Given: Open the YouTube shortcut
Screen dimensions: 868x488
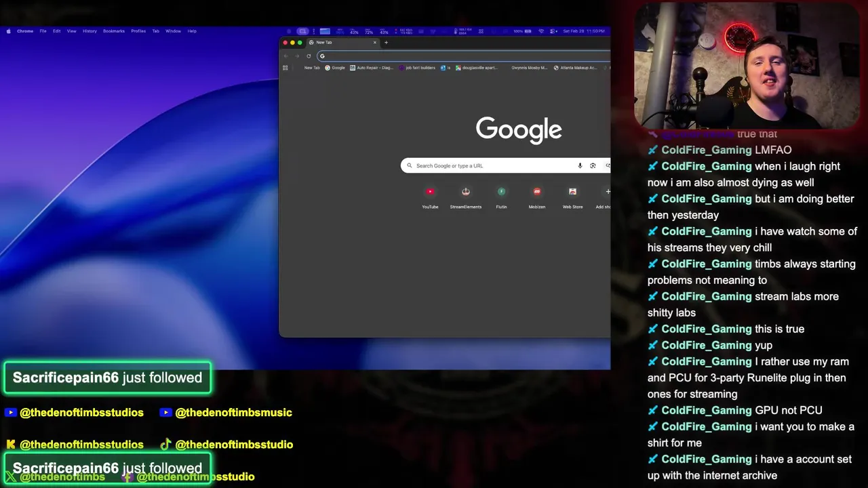Looking at the screenshot, I should tap(430, 197).
